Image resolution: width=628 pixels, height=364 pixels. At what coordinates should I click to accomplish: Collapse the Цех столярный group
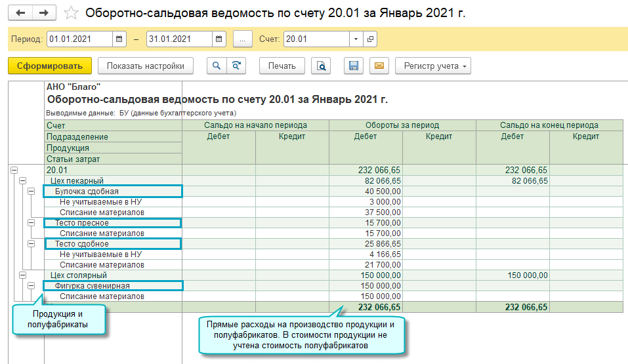(x=22, y=275)
